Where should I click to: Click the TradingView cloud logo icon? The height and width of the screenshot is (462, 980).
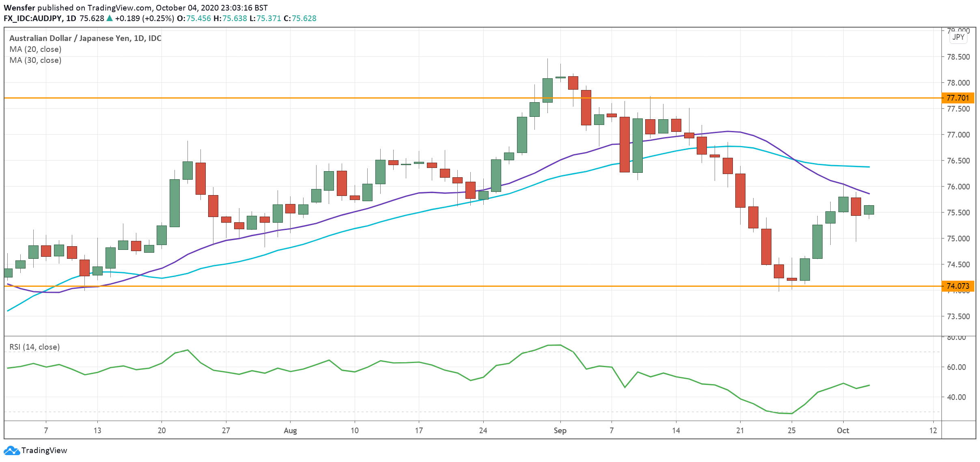pos(11,451)
